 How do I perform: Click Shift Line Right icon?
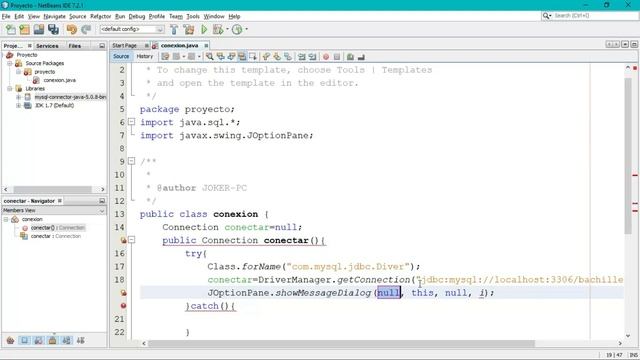tap(312, 57)
